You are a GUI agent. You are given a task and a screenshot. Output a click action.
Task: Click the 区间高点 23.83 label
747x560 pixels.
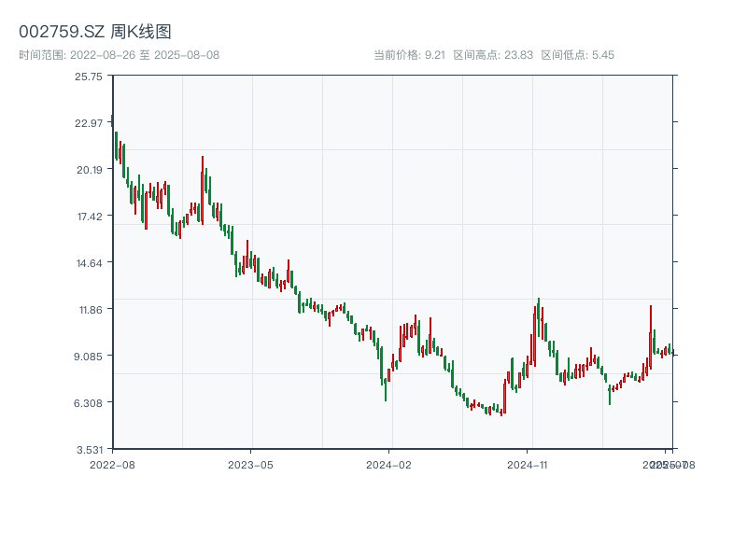point(493,55)
